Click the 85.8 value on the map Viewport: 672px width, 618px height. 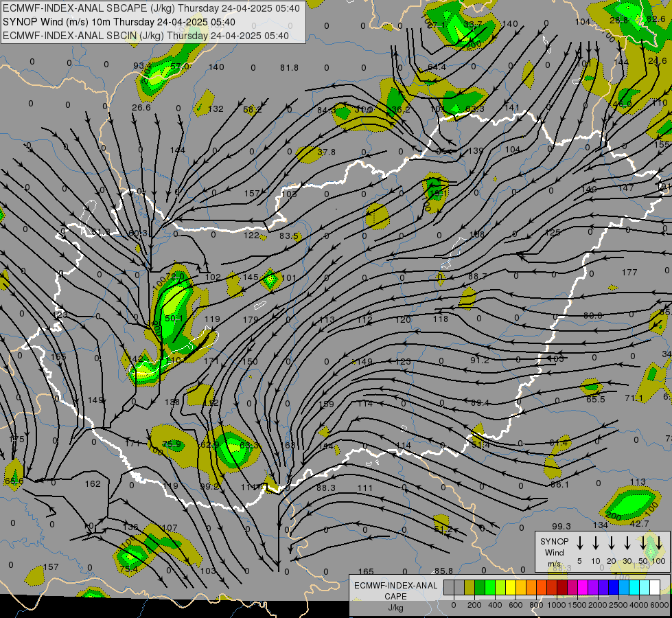coord(443,571)
